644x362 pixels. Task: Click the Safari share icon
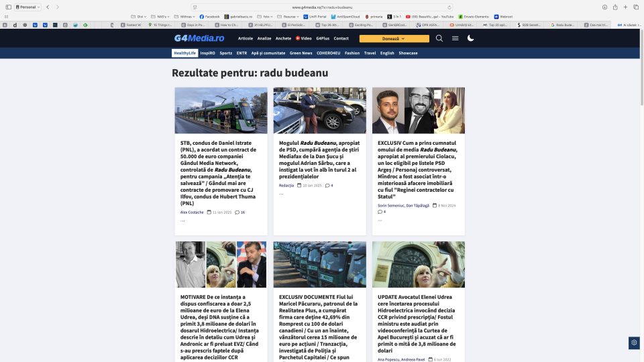click(x=614, y=7)
